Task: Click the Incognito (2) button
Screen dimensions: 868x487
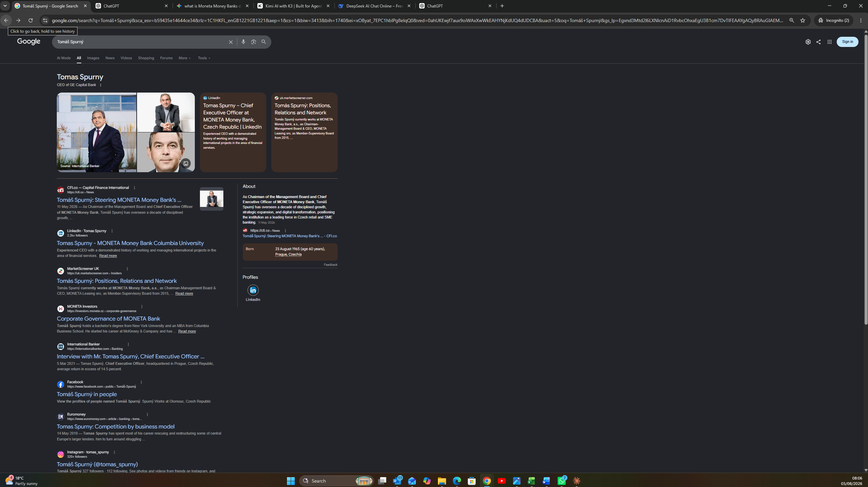Action: 833,20
